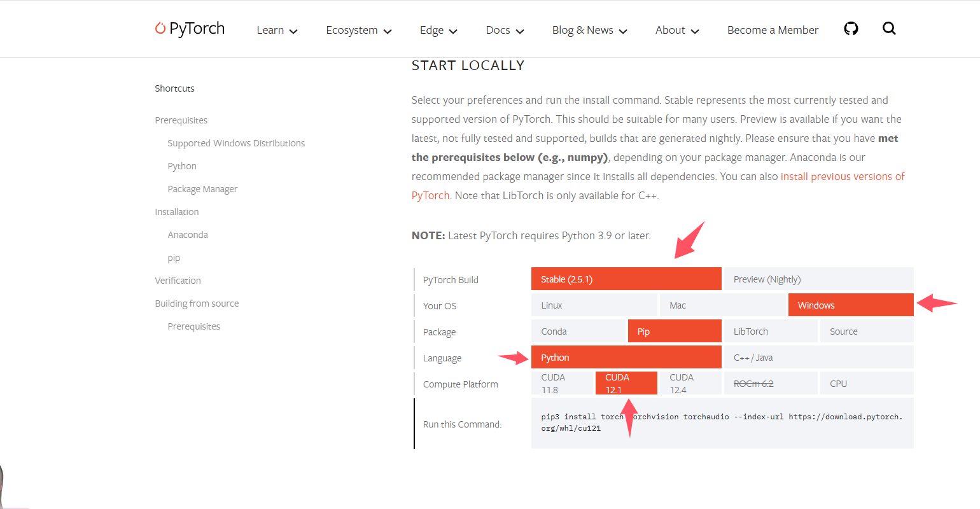Open Supported Windows Distributions shortcut
Screen dimensions: 980x509
pos(236,143)
